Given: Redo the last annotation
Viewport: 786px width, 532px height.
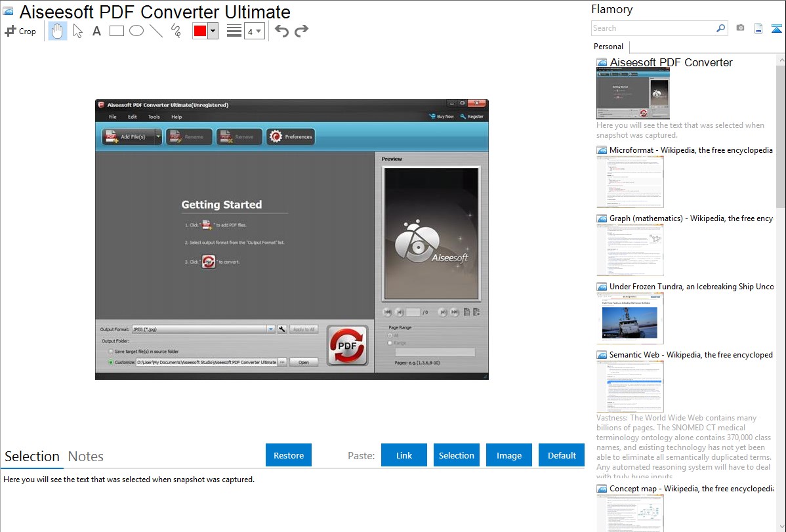Looking at the screenshot, I should (x=301, y=31).
